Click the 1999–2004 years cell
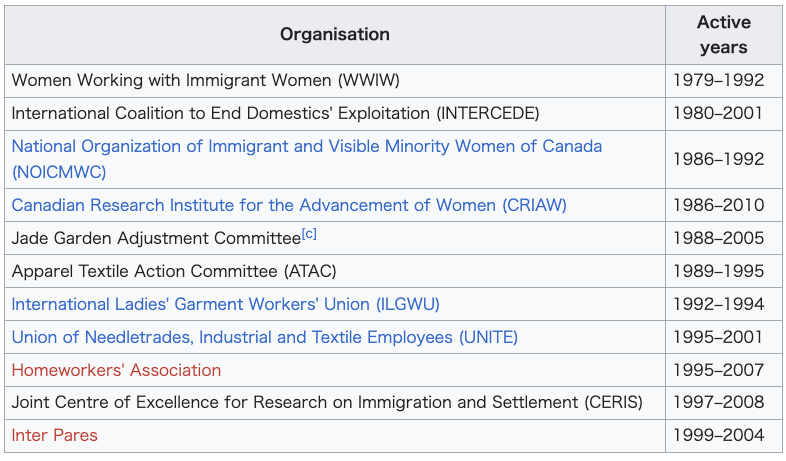The width and height of the screenshot is (786, 461). (723, 435)
